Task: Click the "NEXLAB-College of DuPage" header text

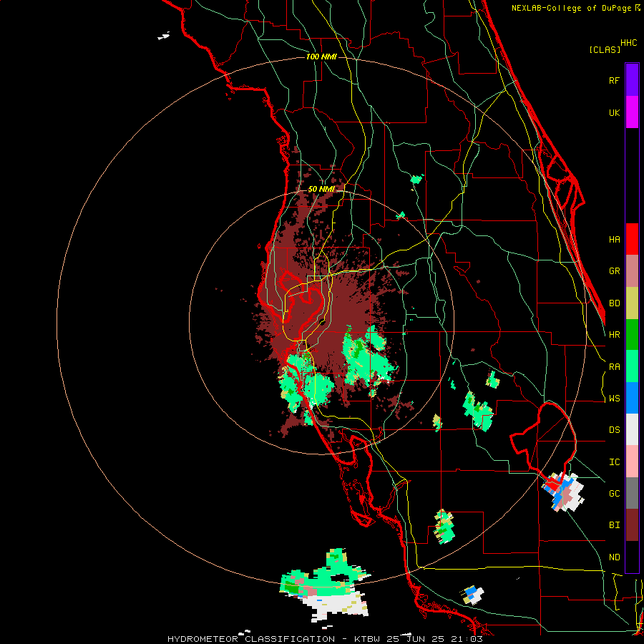Action: click(571, 8)
